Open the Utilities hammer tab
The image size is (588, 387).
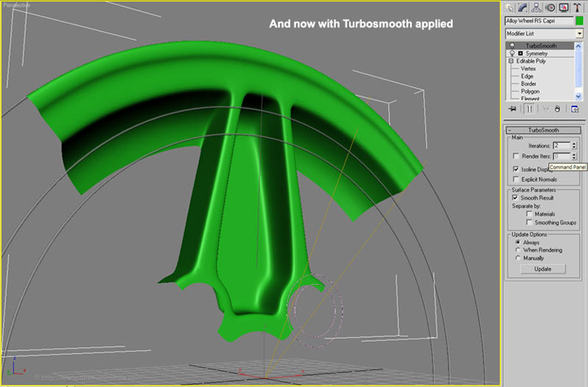577,7
